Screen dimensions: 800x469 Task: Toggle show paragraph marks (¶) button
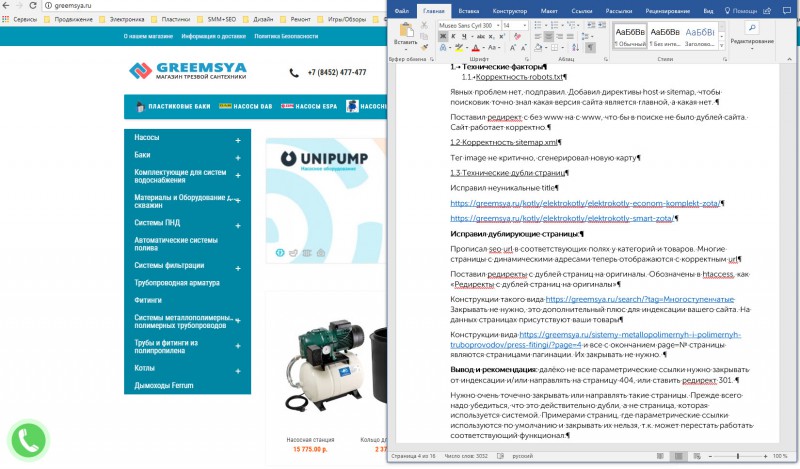point(590,47)
